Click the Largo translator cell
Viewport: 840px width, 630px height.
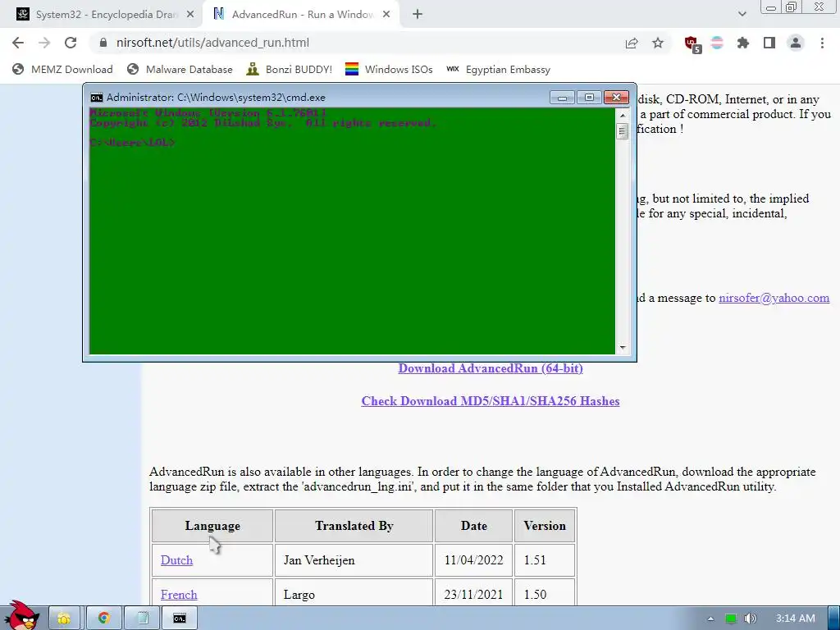354,592
